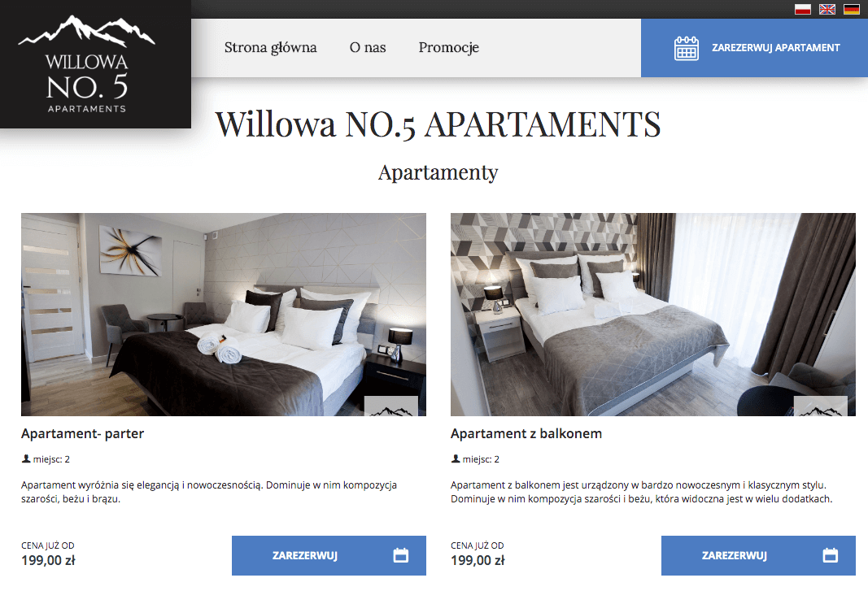Switch language with the UK flag icon
The height and width of the screenshot is (591, 868).
click(x=827, y=9)
